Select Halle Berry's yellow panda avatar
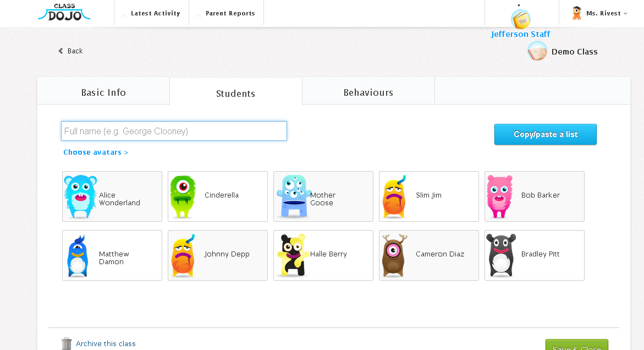Viewport: 644px width, 350px height. [292, 255]
